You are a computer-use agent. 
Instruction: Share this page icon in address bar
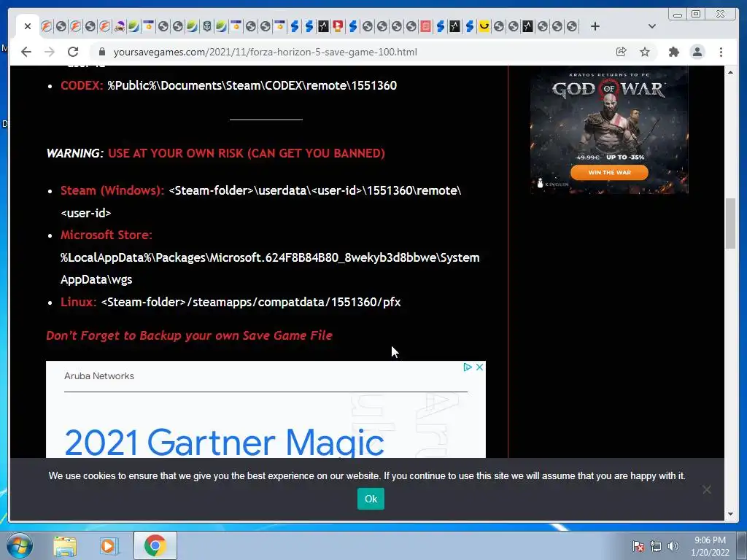tap(621, 52)
